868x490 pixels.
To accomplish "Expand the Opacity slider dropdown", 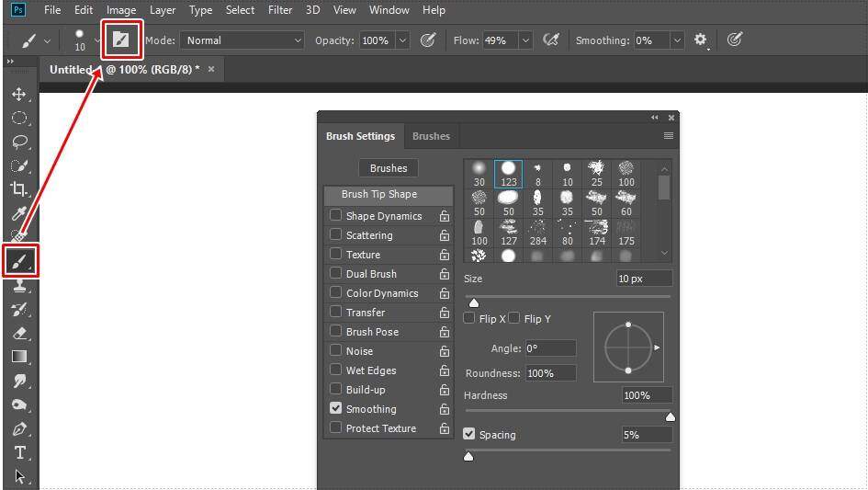I will coord(403,40).
